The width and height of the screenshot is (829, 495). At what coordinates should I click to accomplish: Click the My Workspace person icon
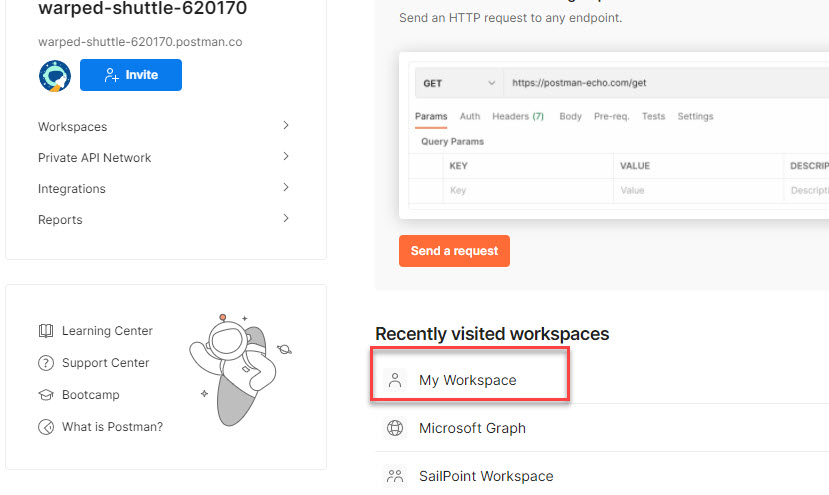tap(395, 380)
